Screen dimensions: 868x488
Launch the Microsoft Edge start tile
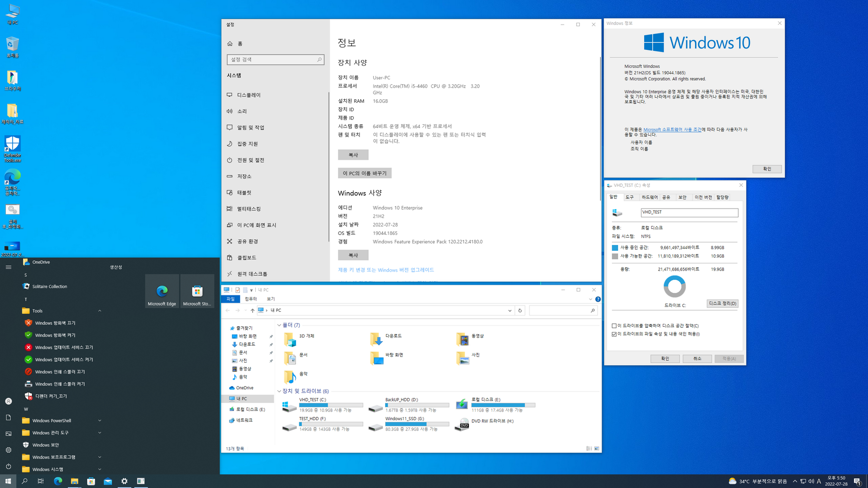tap(162, 291)
